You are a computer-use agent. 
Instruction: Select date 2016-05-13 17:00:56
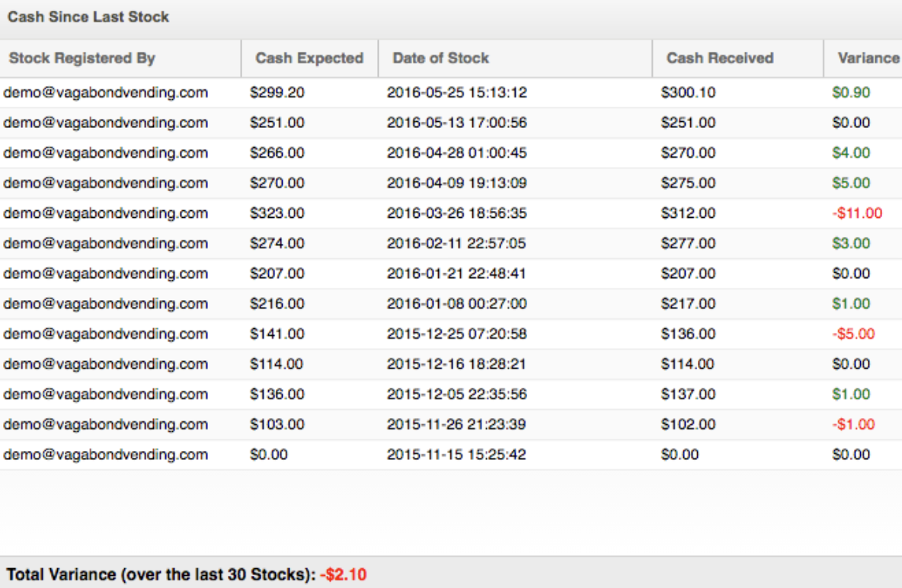[457, 123]
